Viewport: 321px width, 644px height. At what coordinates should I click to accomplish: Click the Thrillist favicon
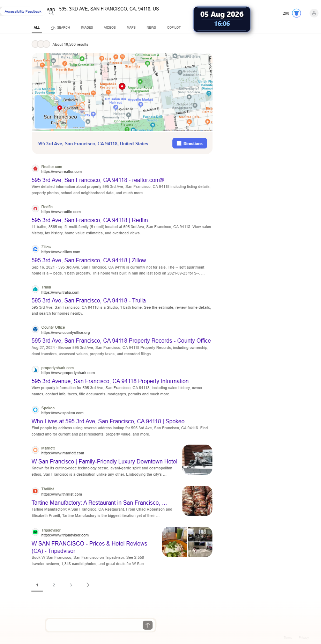coord(35,491)
